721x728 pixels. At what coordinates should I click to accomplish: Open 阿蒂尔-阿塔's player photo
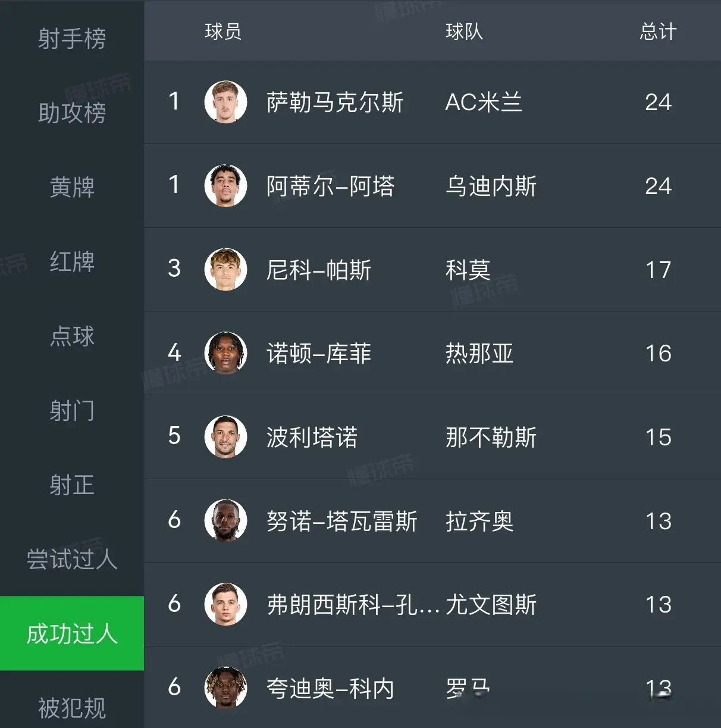225,186
